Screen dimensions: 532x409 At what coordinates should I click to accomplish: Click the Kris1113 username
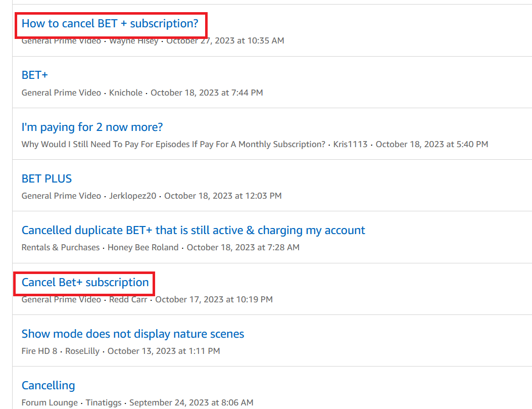coord(350,144)
